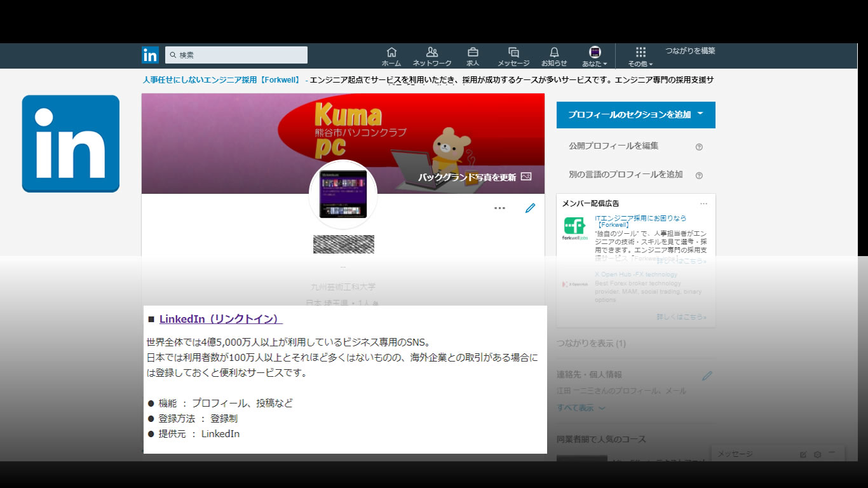The width and height of the screenshot is (868, 488).
Task: Open the あなた profile menu
Action: pos(595,57)
